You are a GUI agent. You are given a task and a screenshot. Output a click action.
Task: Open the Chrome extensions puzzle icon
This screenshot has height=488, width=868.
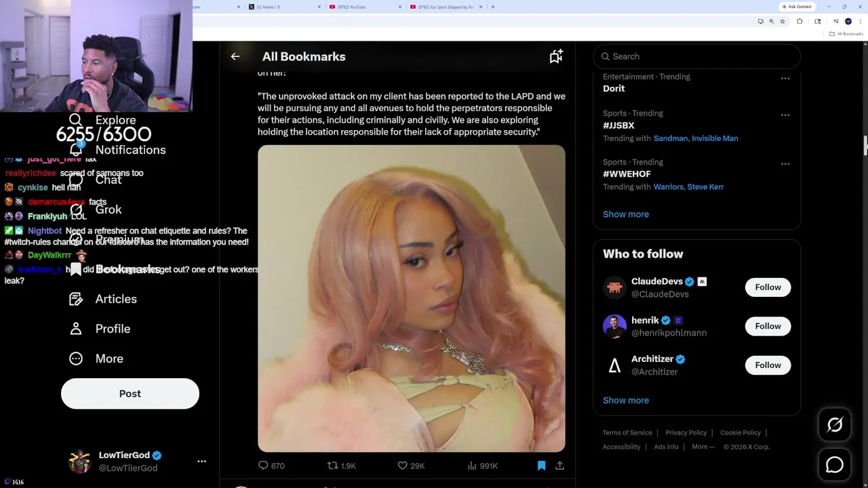tap(800, 22)
